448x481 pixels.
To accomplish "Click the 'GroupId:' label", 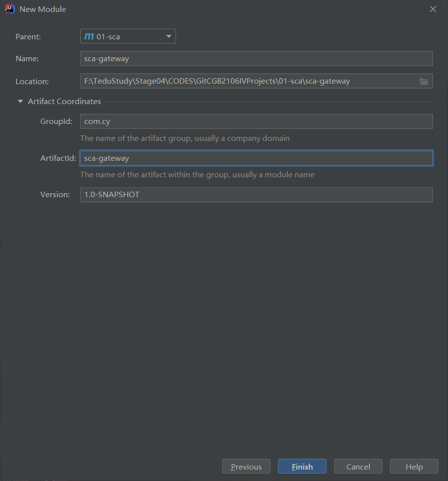I will (x=56, y=121).
